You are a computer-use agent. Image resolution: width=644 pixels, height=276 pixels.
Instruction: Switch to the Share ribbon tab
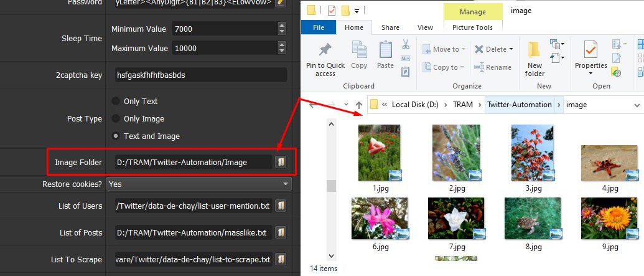point(390,27)
